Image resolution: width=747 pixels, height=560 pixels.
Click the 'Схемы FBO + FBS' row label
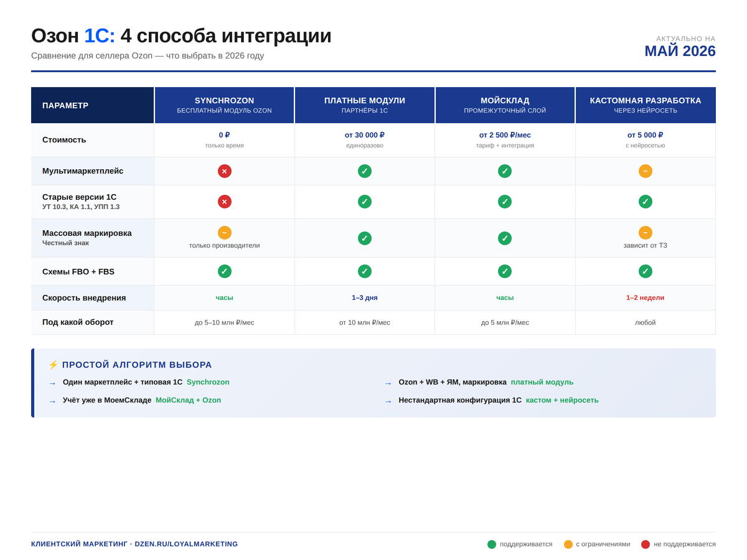click(x=78, y=272)
